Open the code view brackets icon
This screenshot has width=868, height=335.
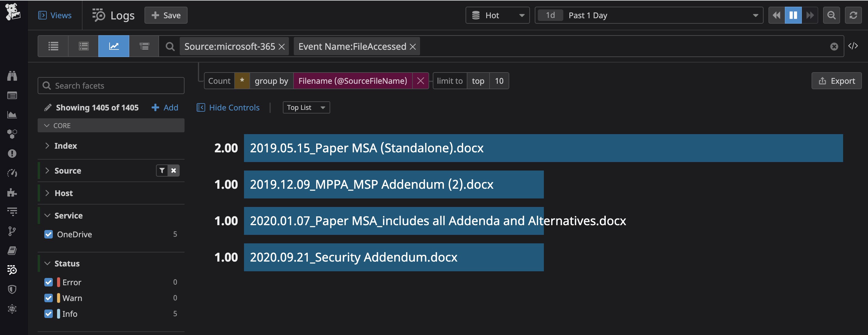click(x=853, y=46)
